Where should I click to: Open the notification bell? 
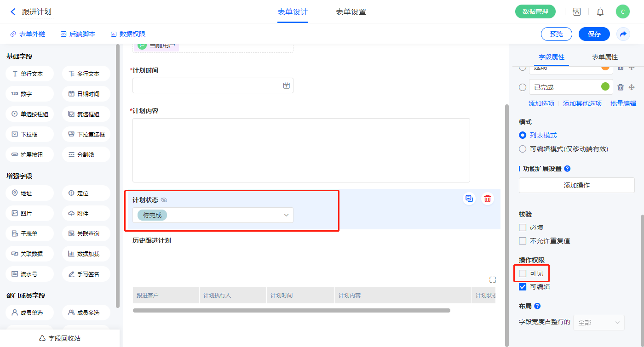(600, 12)
